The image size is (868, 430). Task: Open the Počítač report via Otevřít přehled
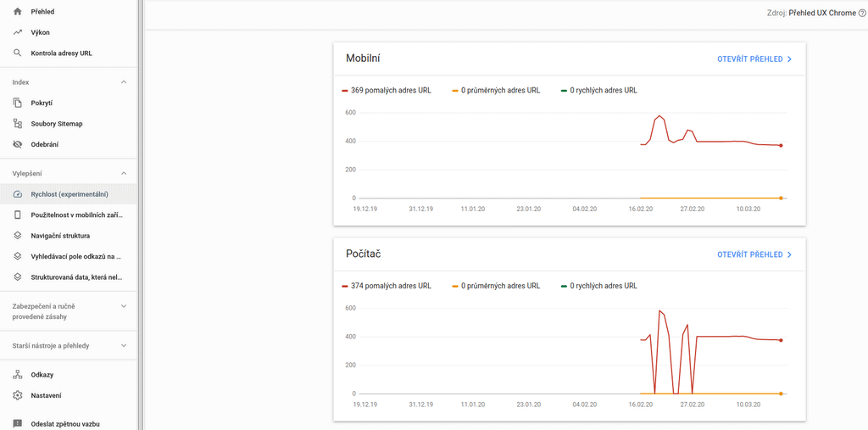tap(754, 254)
